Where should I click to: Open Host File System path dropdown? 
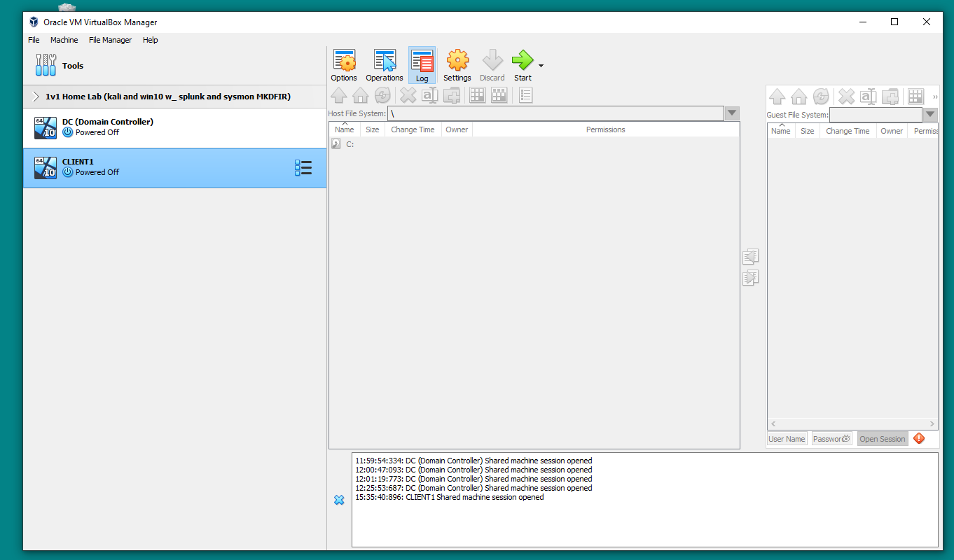[732, 113]
